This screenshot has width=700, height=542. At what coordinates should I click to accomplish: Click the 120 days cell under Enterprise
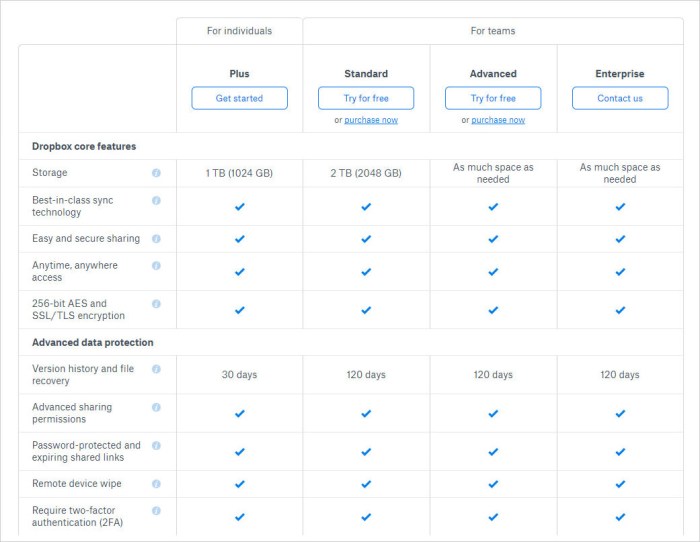[x=620, y=375]
